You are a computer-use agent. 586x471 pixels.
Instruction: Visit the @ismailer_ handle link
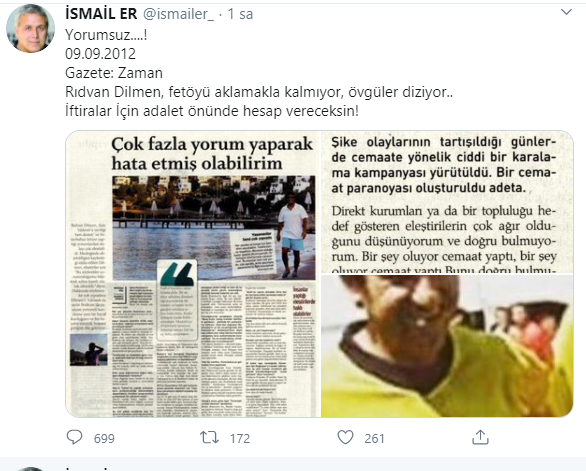tap(179, 14)
